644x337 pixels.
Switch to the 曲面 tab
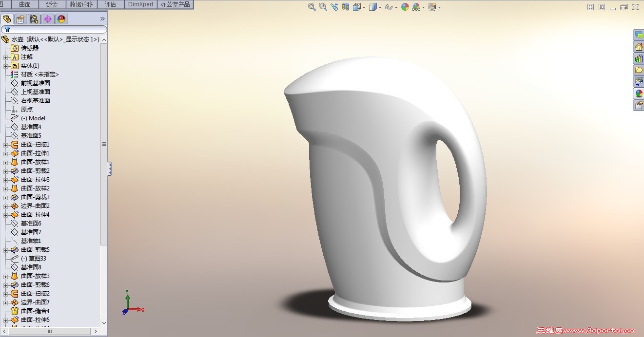24,4
